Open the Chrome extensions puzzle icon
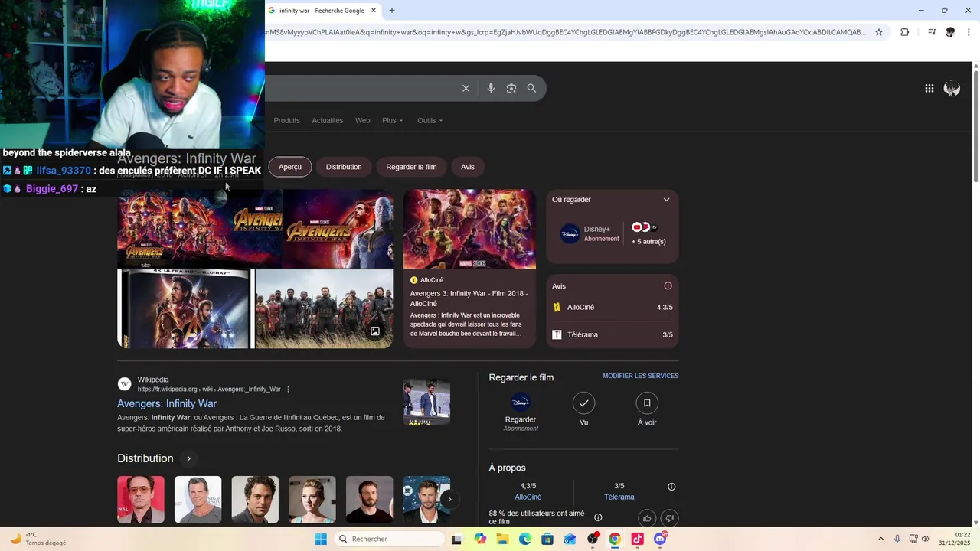Image resolution: width=980 pixels, height=551 pixels. [x=904, y=32]
